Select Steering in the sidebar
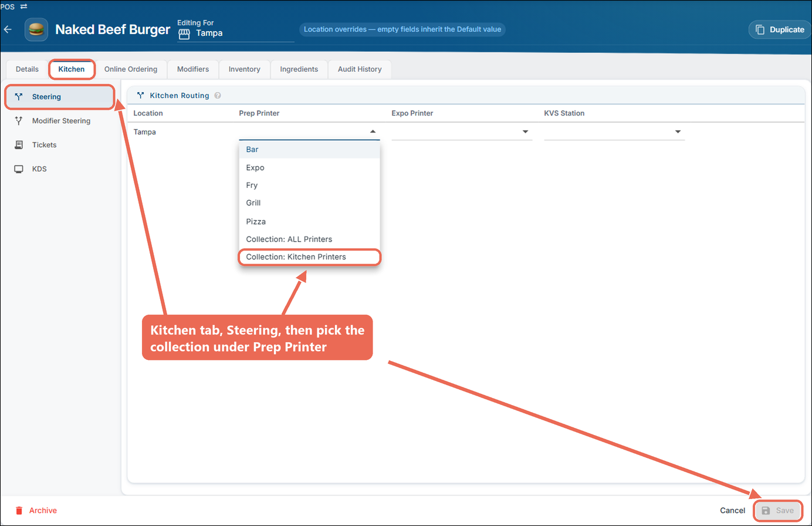Screen dimensions: 812x526 60,97
